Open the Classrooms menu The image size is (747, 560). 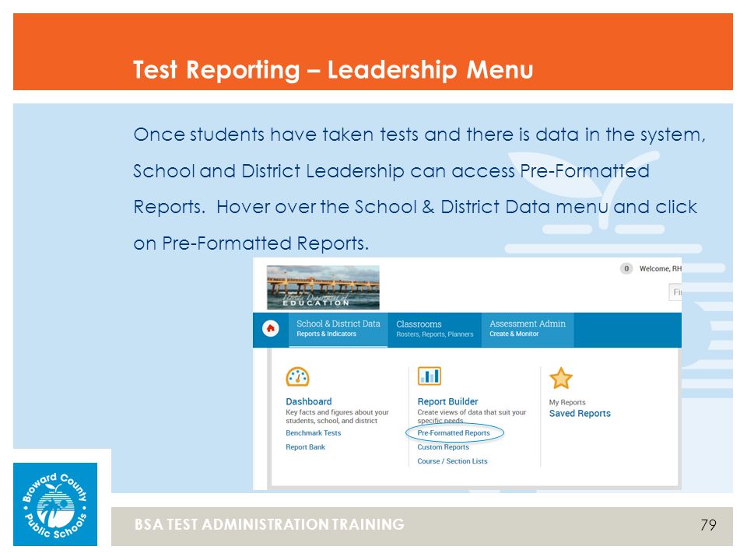pyautogui.click(x=434, y=328)
